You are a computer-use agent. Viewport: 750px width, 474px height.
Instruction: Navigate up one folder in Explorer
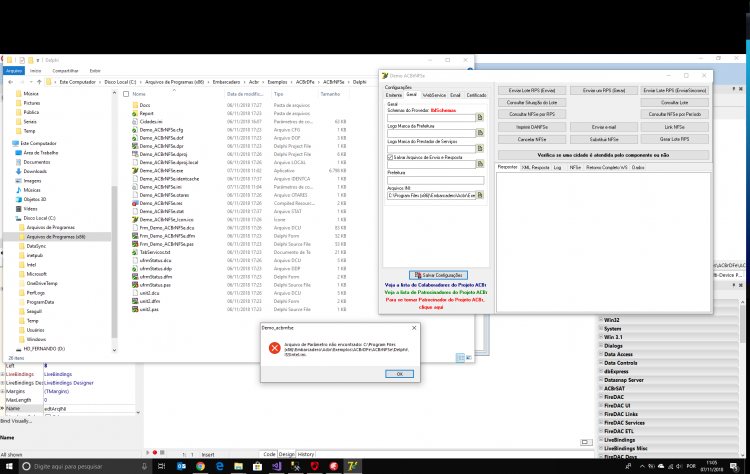pos(39,82)
